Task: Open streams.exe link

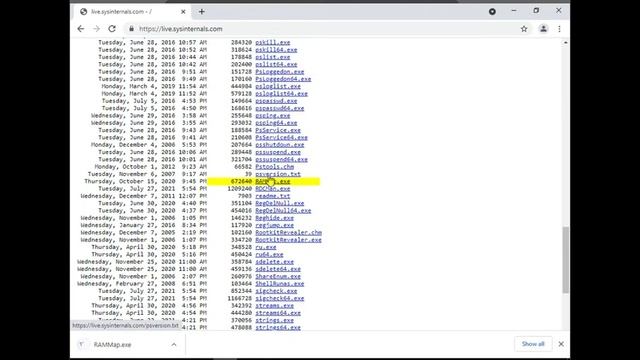Action: coord(275,306)
